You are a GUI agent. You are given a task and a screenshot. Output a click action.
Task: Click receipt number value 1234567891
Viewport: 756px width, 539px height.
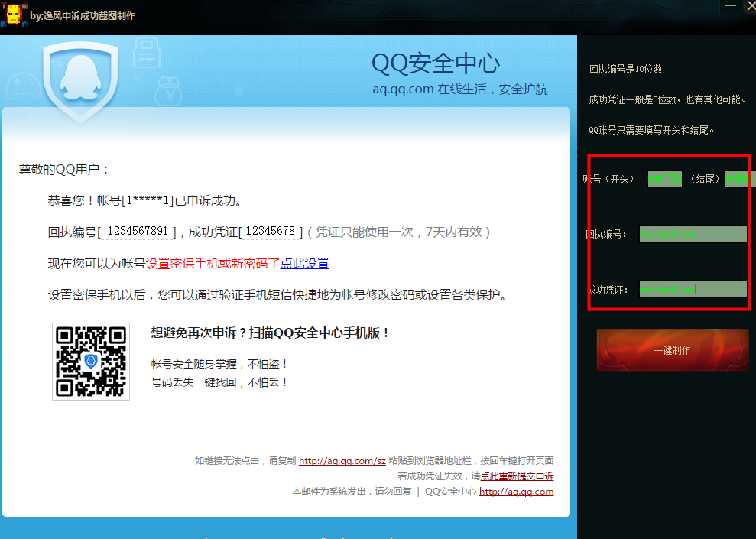point(138,232)
